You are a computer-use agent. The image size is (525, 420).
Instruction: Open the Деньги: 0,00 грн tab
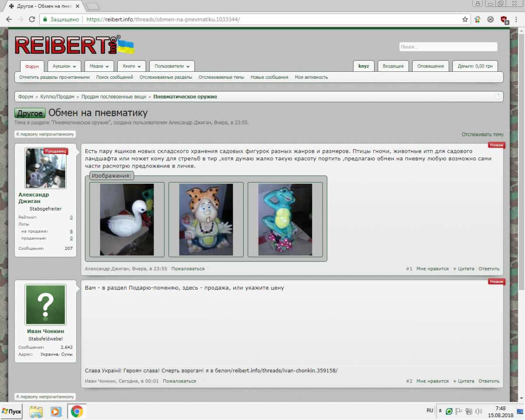[x=475, y=66]
